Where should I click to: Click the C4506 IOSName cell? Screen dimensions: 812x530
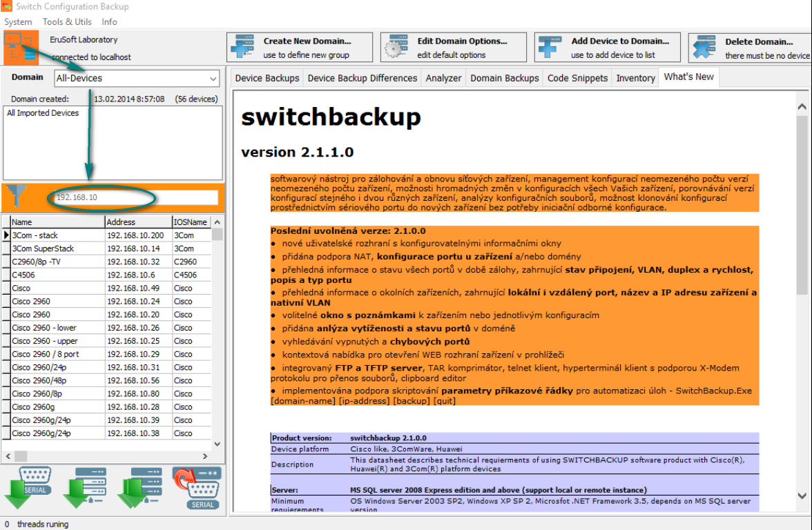[192, 275]
